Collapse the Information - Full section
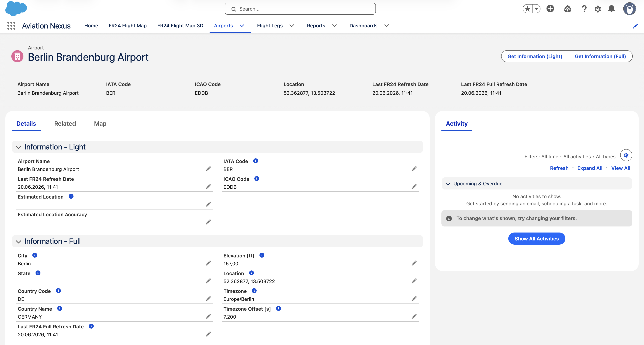 click(x=19, y=242)
